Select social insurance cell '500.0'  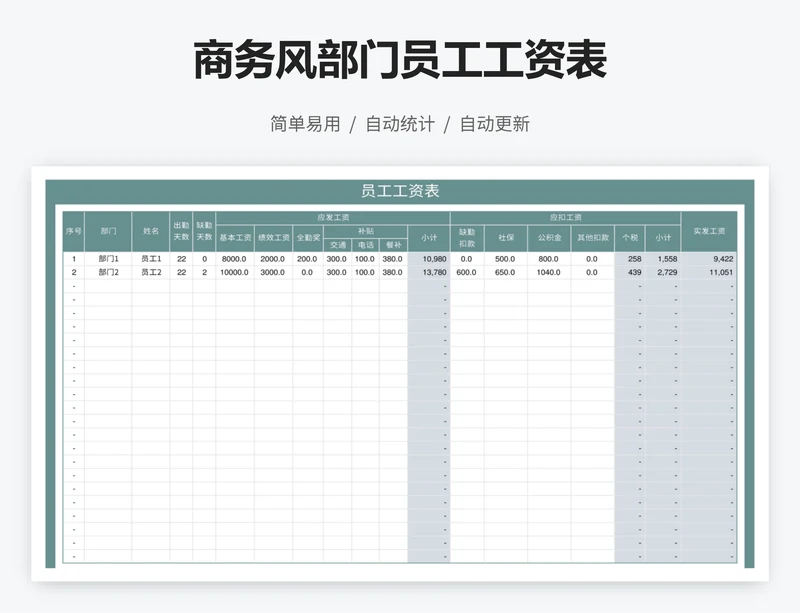[506, 259]
